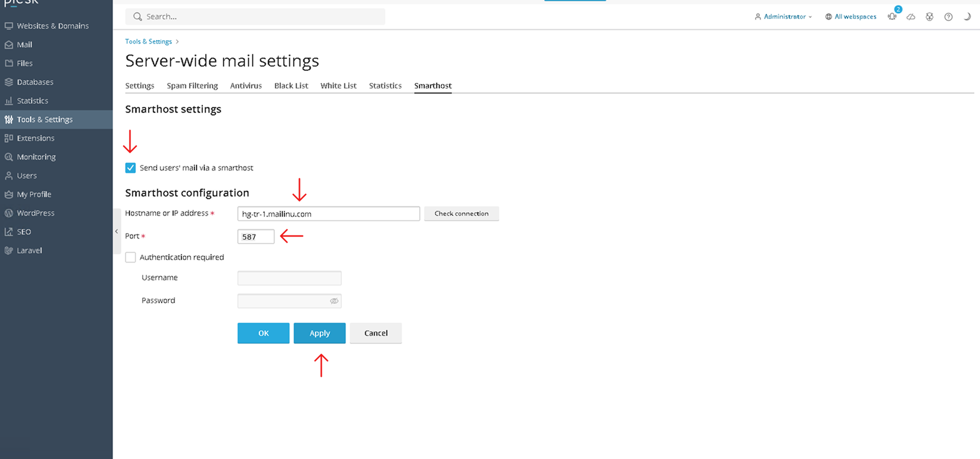
Task: Toggle dark mode moon icon
Action: tap(967, 17)
